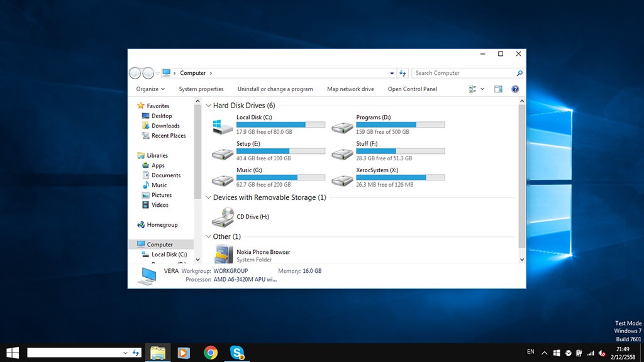644x362 pixels.
Task: Click the Local Disk (C:) usage bar
Action: point(280,124)
